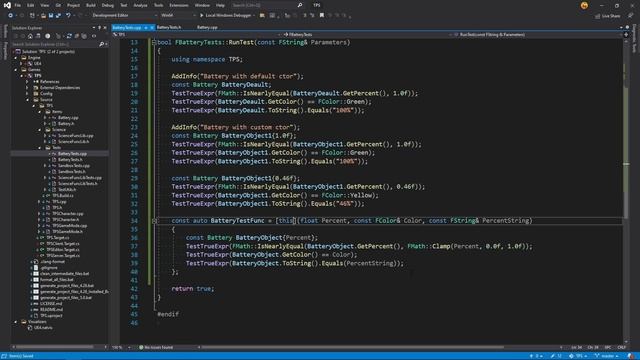640x360 pixels.
Task: Close the BatteryTests.cpp tab
Action: point(151,27)
